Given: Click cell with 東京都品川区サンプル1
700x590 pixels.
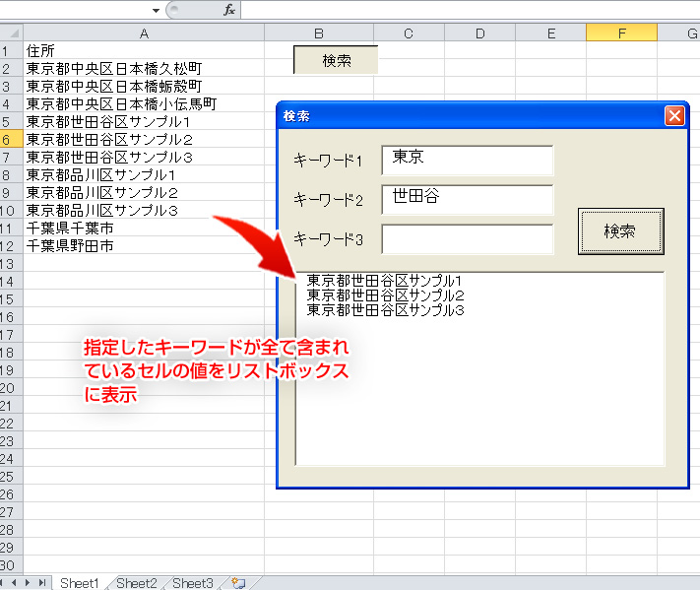Looking at the screenshot, I should 144,174.
